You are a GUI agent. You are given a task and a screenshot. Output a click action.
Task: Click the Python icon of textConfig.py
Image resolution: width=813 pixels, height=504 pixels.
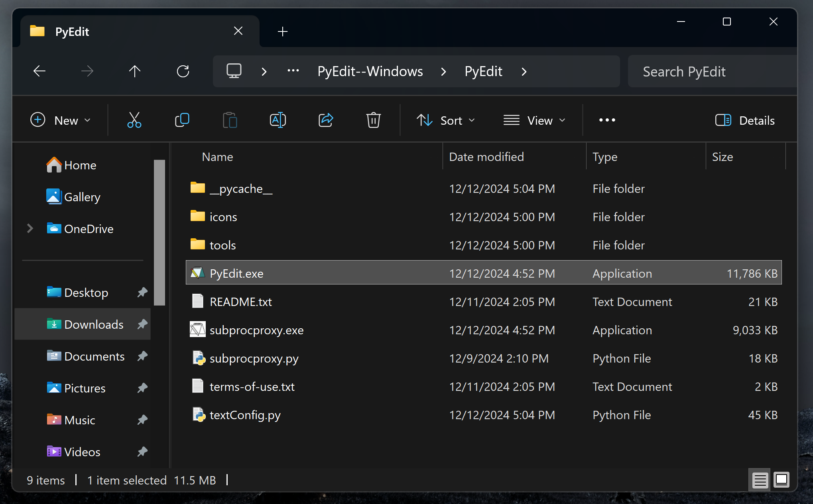point(198,414)
